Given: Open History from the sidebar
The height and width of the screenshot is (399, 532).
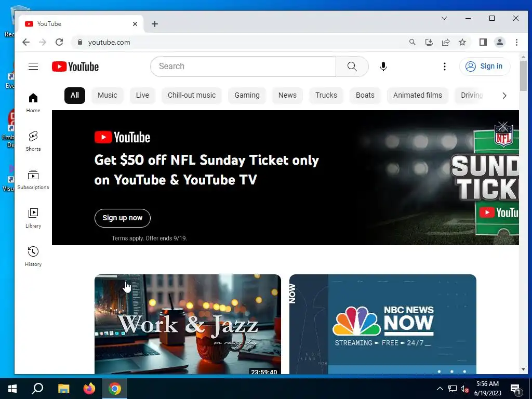Looking at the screenshot, I should (x=33, y=257).
